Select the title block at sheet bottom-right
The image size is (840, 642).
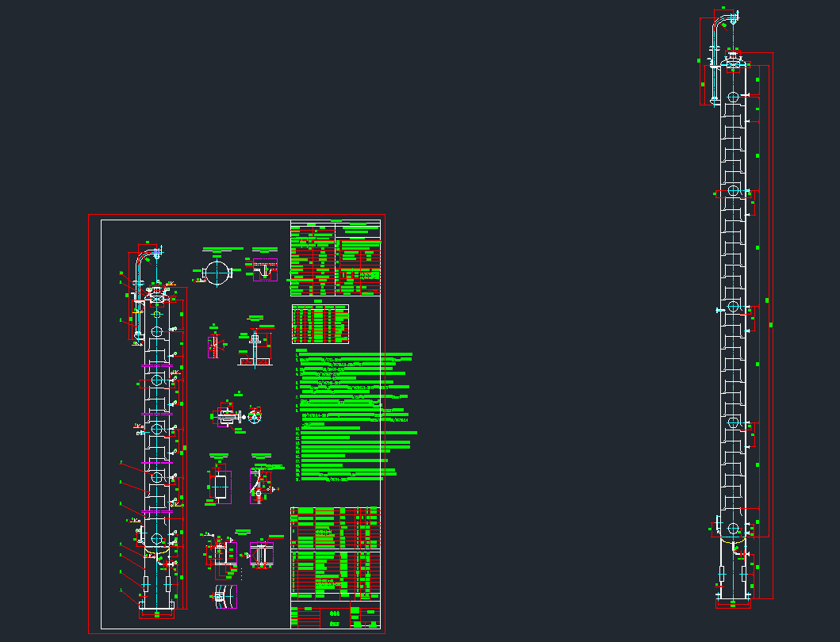tap(335, 617)
